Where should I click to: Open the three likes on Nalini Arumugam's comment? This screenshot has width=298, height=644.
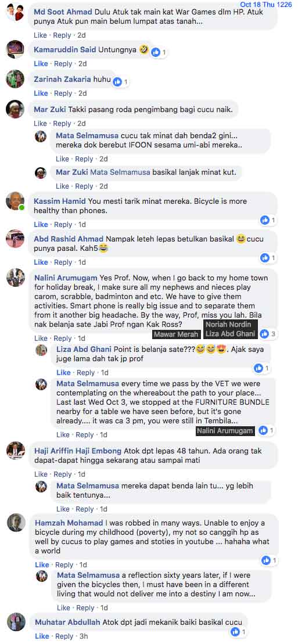point(269,334)
